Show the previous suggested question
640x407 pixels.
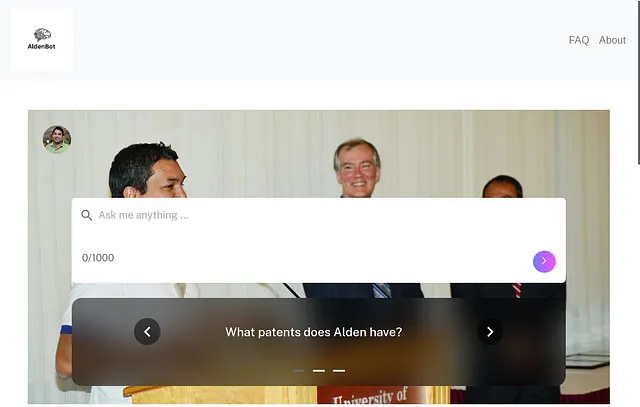pyautogui.click(x=147, y=331)
